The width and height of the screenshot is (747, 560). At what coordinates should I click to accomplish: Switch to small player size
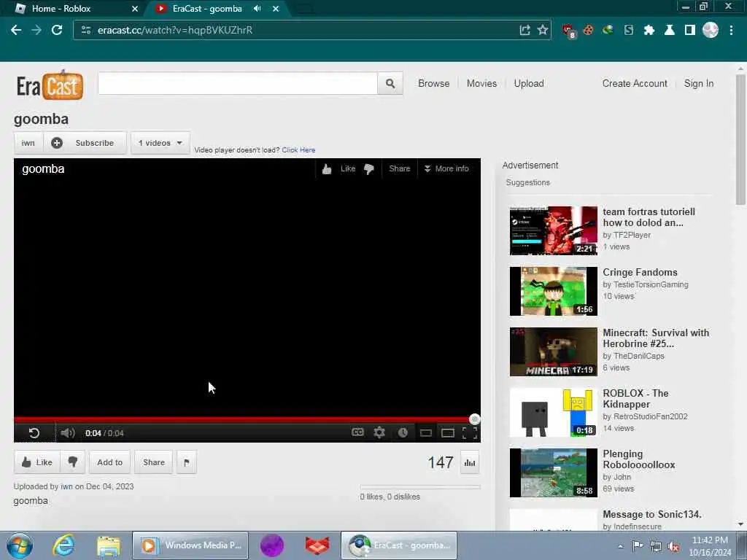[x=426, y=433]
